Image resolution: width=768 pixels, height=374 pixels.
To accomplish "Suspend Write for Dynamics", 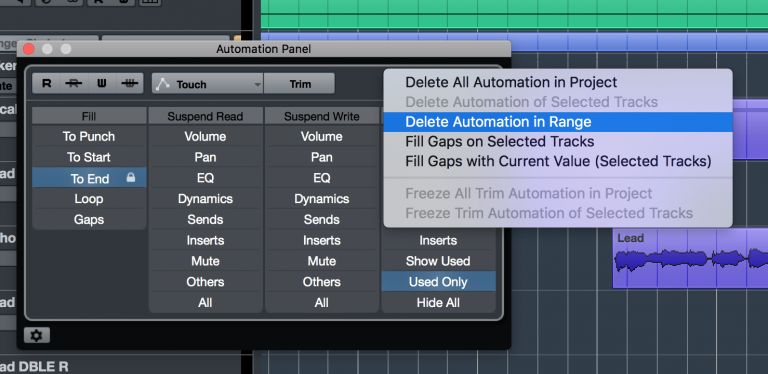I will click(x=322, y=199).
